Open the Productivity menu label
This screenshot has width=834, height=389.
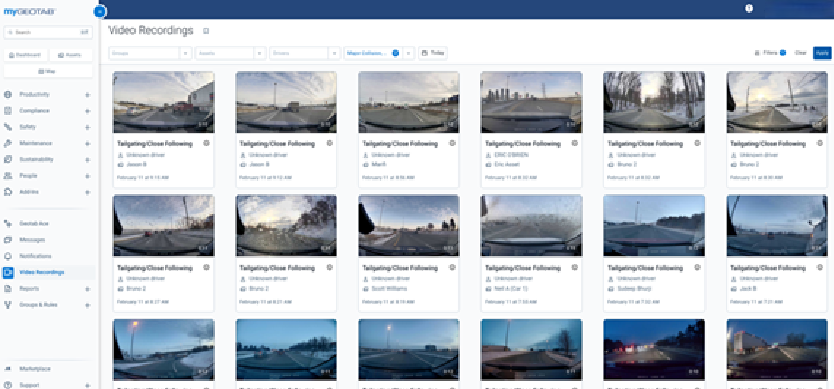point(35,95)
